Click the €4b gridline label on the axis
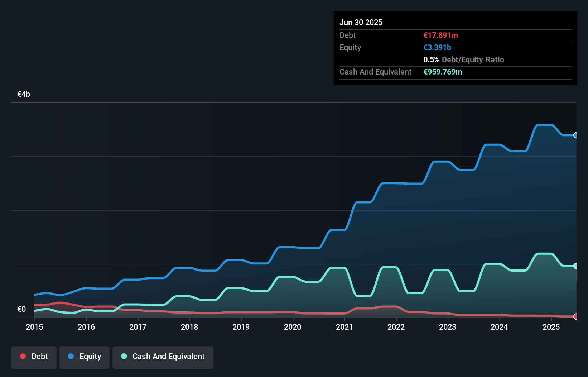 click(x=24, y=94)
